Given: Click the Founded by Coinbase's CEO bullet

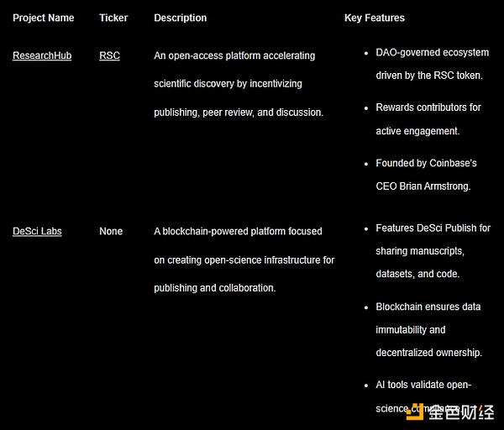Looking at the screenshot, I should click(426, 175).
